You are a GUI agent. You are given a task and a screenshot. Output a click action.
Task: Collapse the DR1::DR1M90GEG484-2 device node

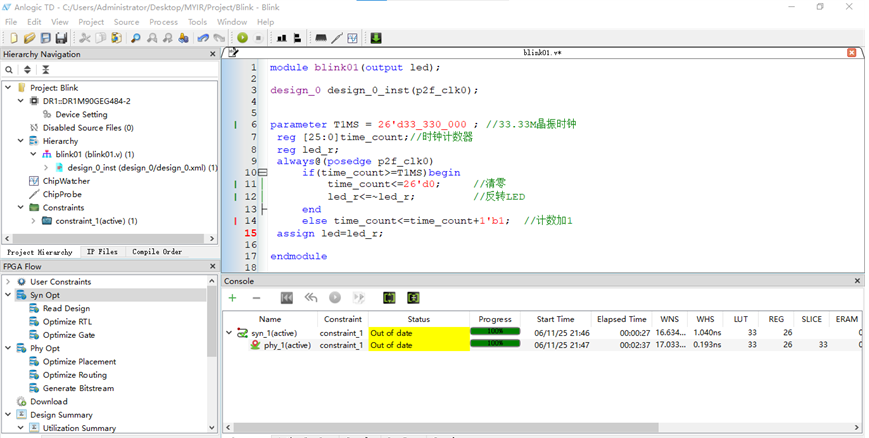pyautogui.click(x=21, y=101)
